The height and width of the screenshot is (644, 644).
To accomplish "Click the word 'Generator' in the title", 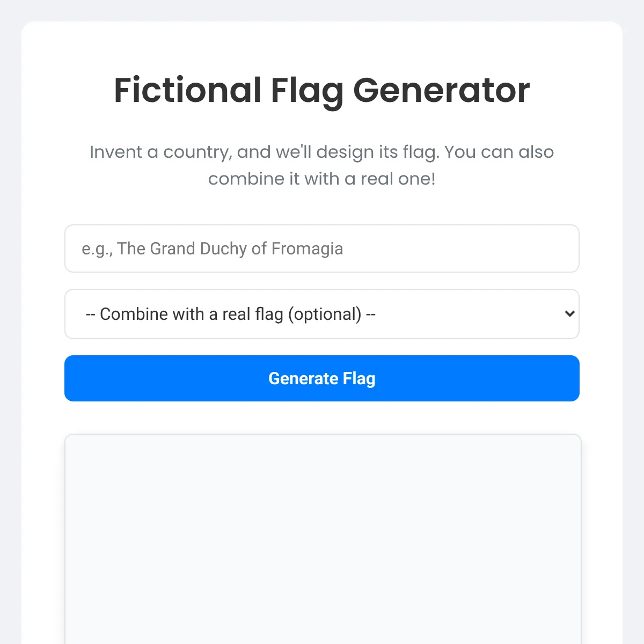I will click(441, 90).
